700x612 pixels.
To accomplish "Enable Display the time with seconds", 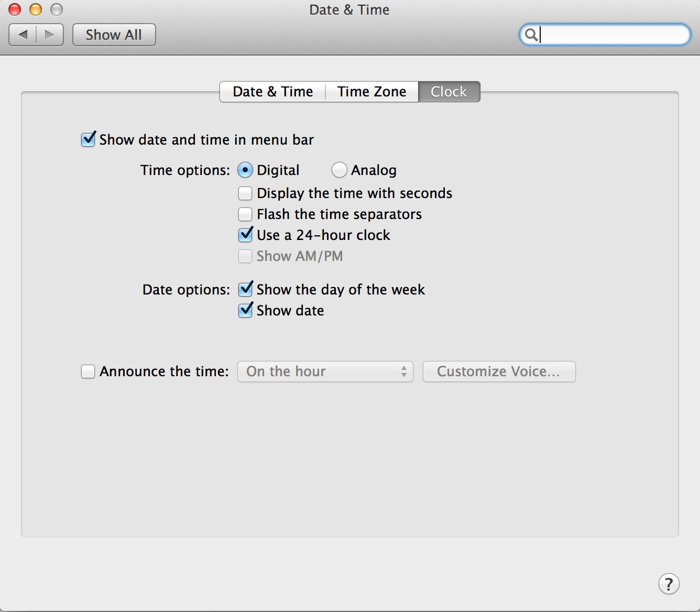I will 245,193.
